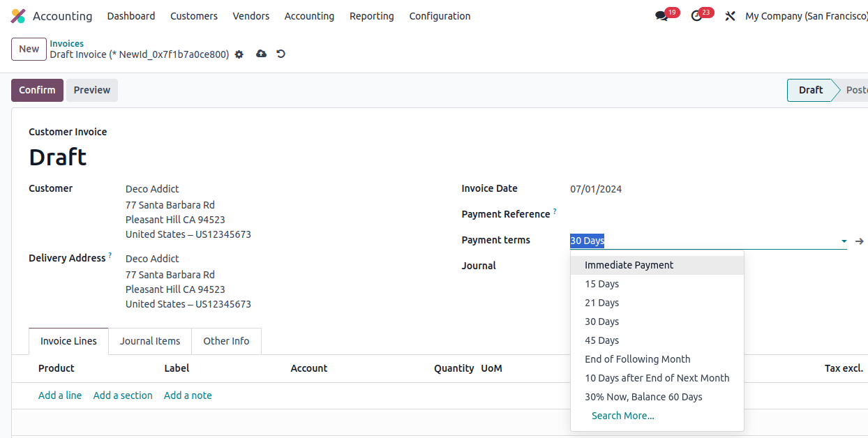Open company switcher My Company (San Francisco)

click(x=807, y=16)
